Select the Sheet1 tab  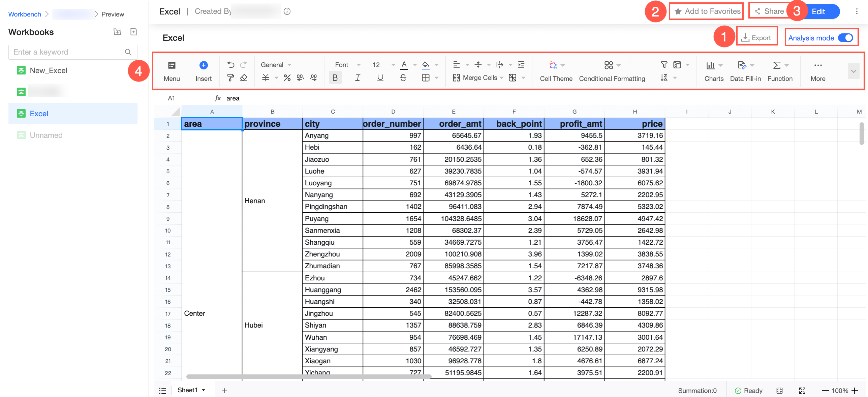[187, 390]
